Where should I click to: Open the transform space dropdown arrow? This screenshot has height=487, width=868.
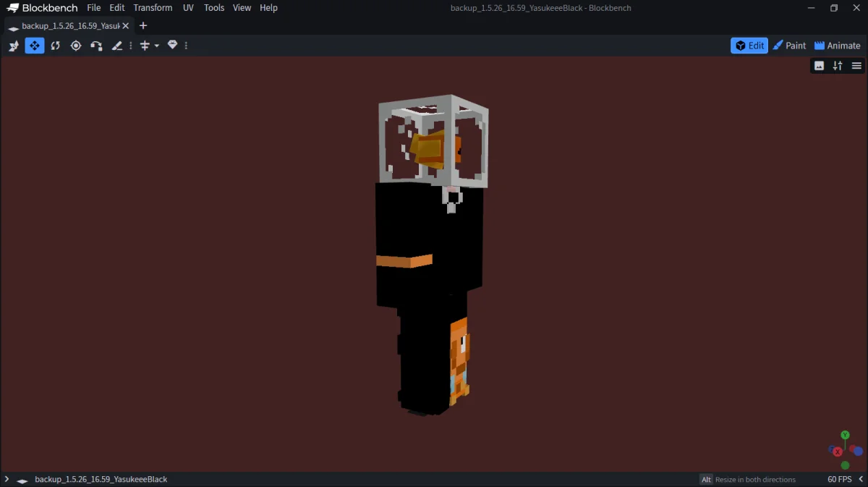click(156, 46)
